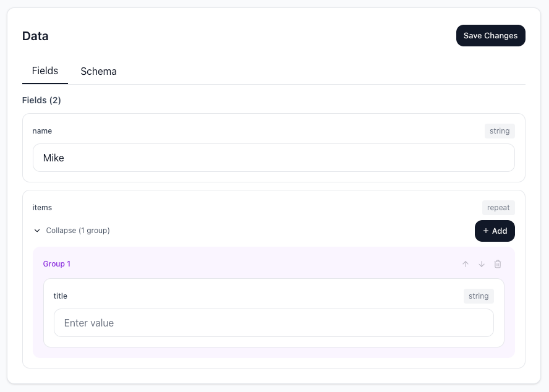The width and height of the screenshot is (549, 392).
Task: Click the items field label
Action: (42, 208)
